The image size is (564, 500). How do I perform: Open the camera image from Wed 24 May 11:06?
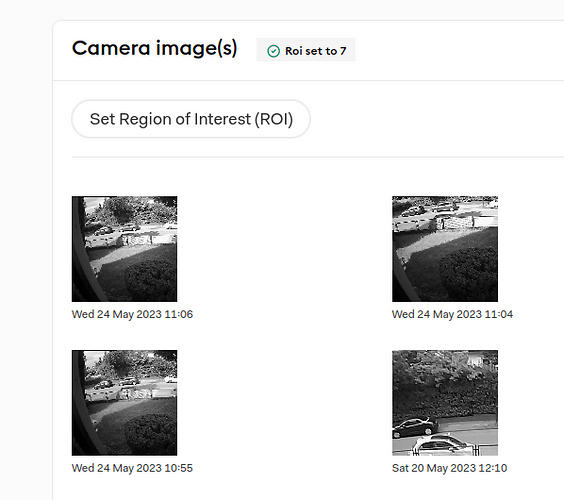click(124, 249)
